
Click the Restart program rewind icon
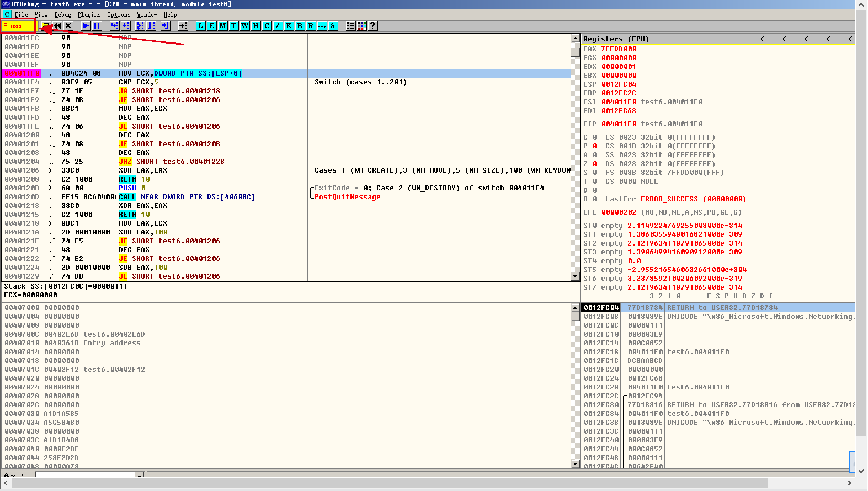click(x=57, y=26)
